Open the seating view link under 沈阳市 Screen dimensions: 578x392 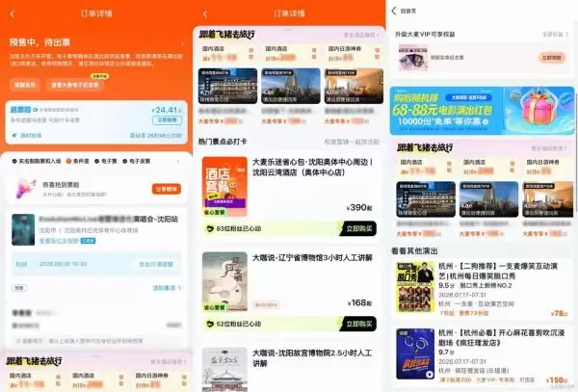59,241
